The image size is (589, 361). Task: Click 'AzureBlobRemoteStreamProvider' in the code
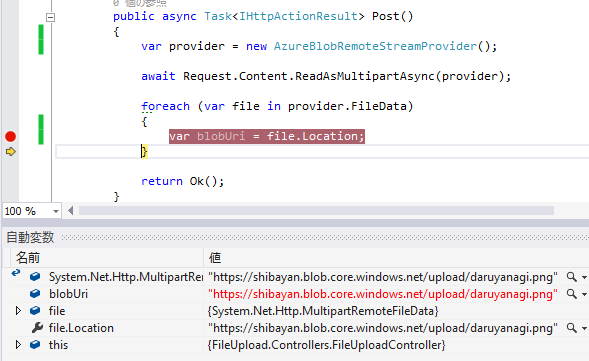[375, 46]
